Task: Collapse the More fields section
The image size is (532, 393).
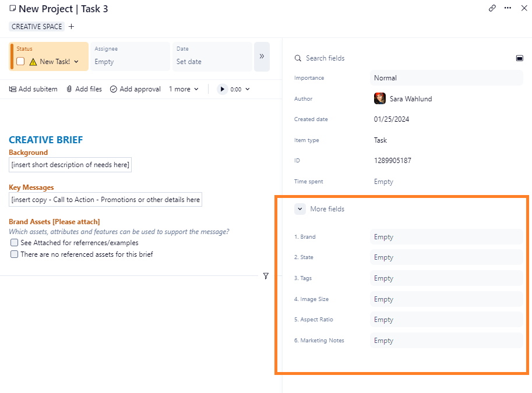Action: point(300,209)
